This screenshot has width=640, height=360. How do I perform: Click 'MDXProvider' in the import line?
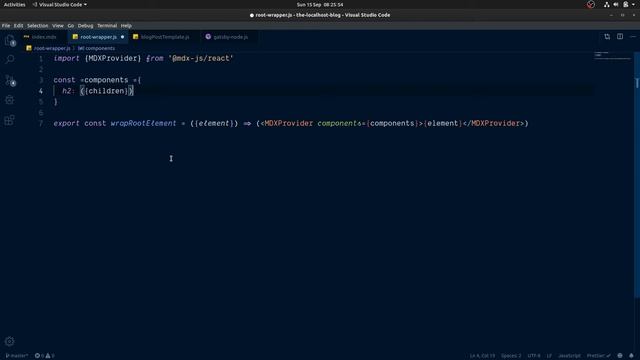pos(113,58)
